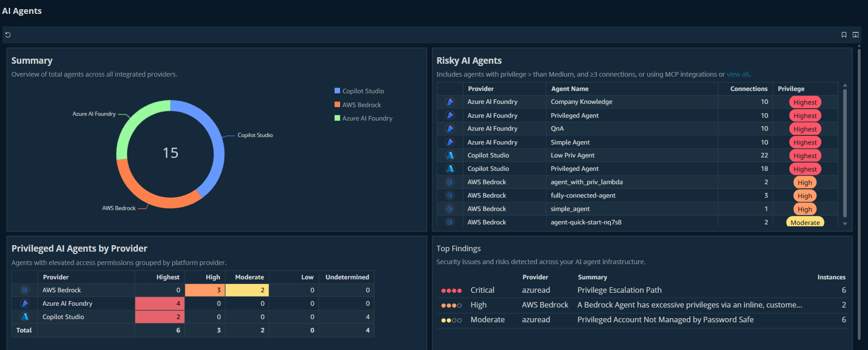The width and height of the screenshot is (868, 350).
Task: Select the 'Simple Agent' agent name
Action: (x=570, y=142)
